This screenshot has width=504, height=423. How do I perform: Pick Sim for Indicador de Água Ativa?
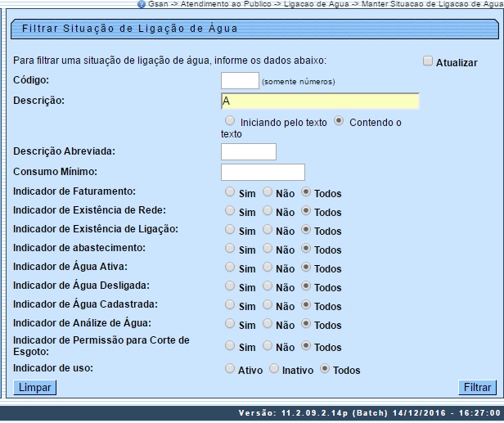(x=230, y=268)
